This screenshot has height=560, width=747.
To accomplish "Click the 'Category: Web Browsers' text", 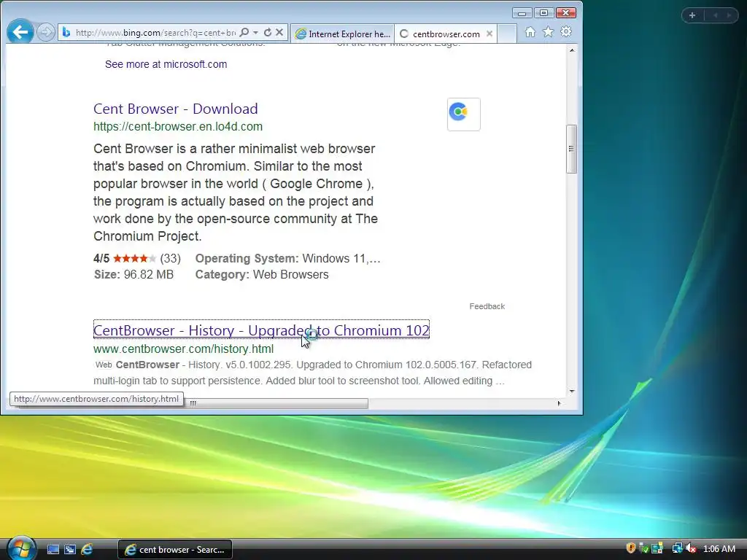I will tap(262, 275).
